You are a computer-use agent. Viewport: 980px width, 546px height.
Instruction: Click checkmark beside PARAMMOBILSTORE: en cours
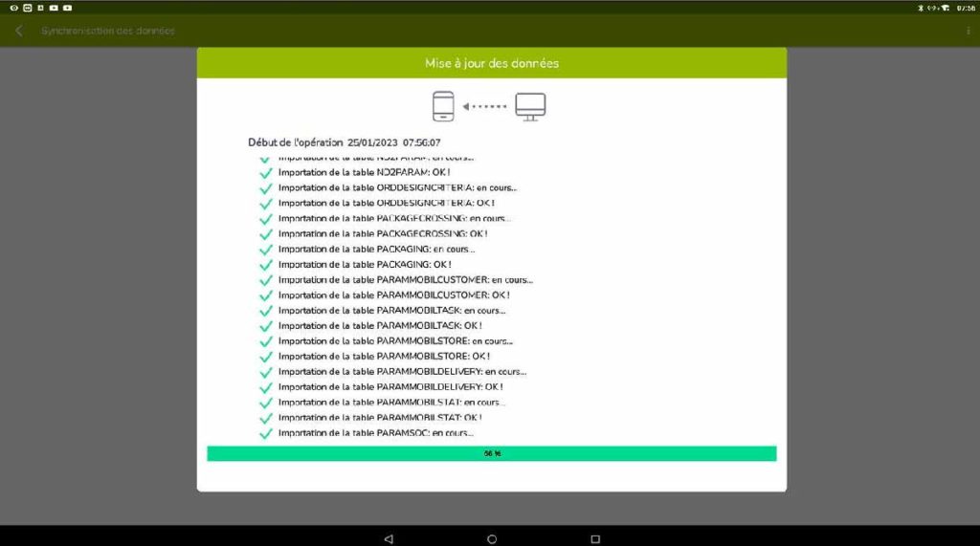[266, 341]
